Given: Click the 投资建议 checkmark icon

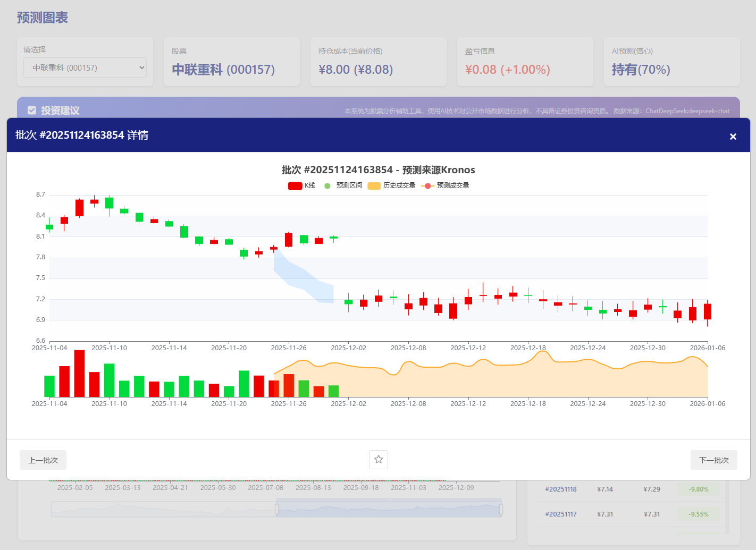Looking at the screenshot, I should [x=32, y=110].
